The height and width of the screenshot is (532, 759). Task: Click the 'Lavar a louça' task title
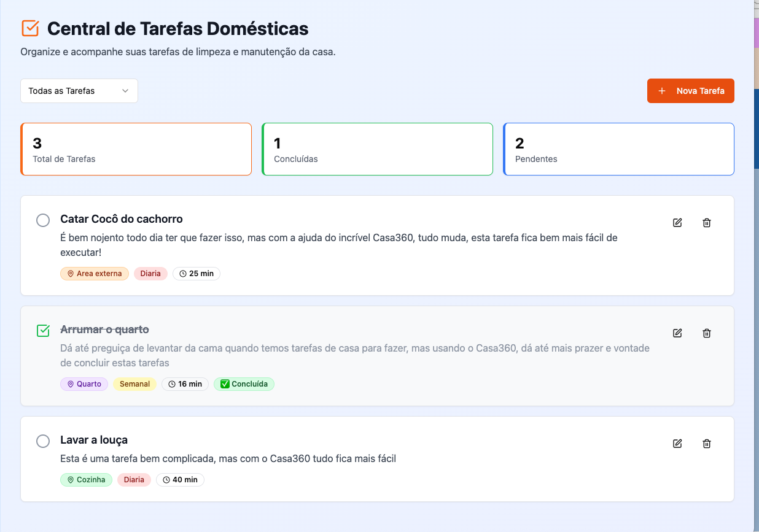[94, 440]
